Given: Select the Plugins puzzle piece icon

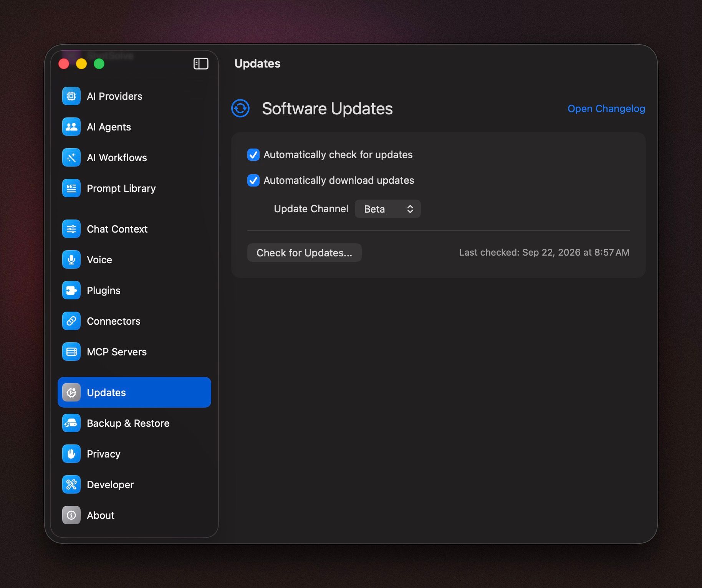Looking at the screenshot, I should (71, 290).
